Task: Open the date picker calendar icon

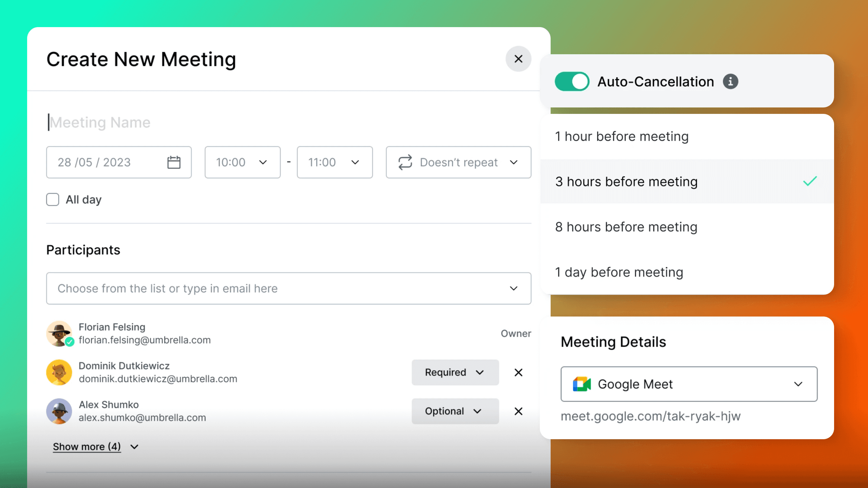Action: (174, 162)
